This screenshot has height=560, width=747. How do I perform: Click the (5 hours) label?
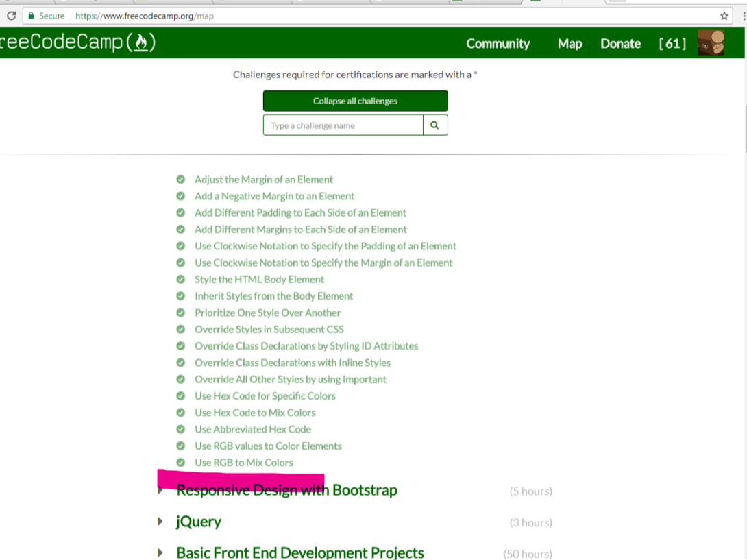point(530,491)
